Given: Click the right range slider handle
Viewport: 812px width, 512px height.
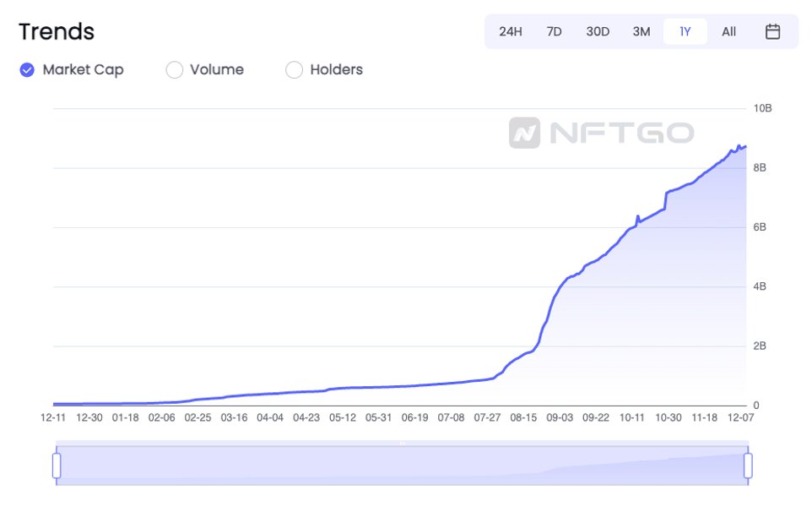Looking at the screenshot, I should 748,466.
